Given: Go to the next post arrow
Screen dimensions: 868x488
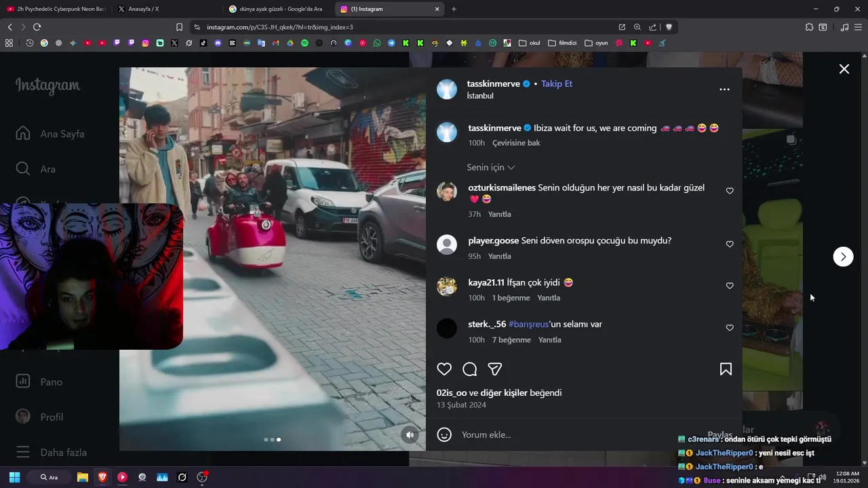Looking at the screenshot, I should (x=843, y=256).
